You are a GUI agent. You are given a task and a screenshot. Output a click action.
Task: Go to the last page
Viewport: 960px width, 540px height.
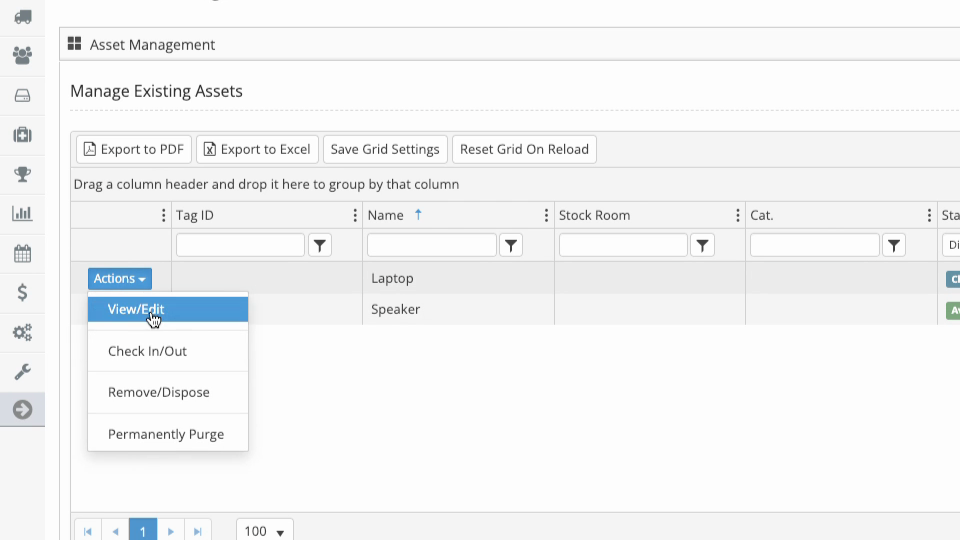[x=198, y=531]
